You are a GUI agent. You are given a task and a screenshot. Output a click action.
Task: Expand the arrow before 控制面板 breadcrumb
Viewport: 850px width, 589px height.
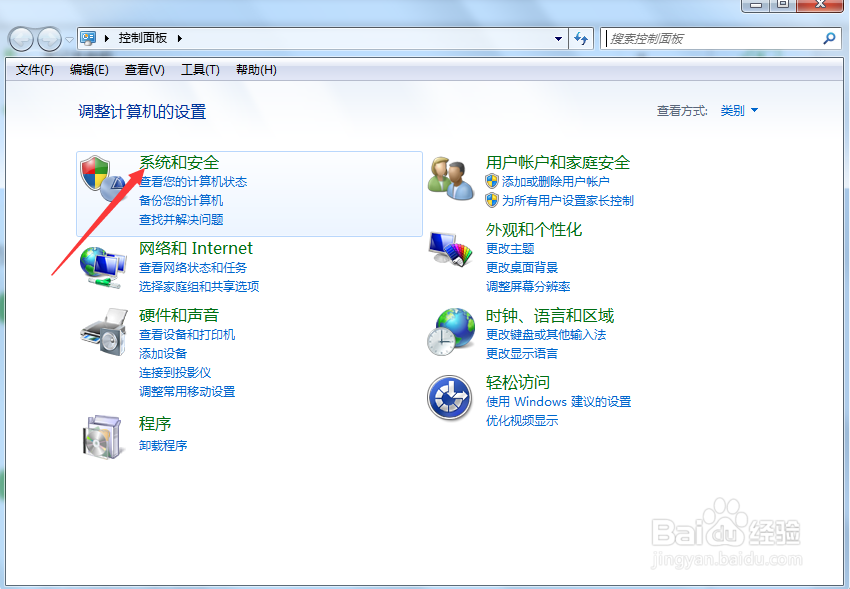click(107, 38)
